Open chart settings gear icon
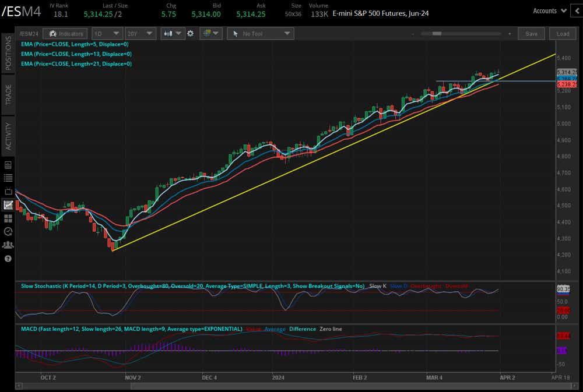The height and width of the screenshot is (392, 583). point(190,34)
